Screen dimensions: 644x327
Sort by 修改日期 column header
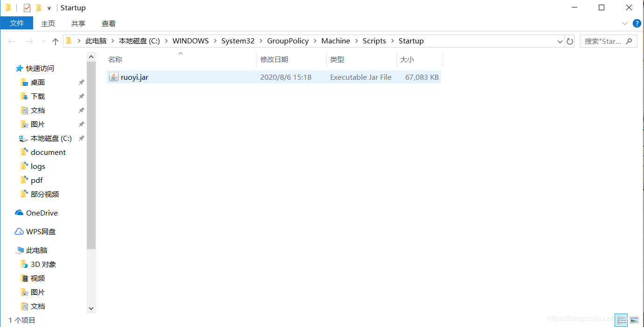(x=274, y=59)
